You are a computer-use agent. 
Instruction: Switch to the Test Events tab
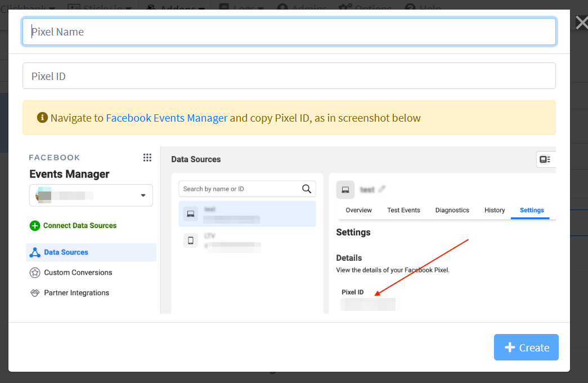pyautogui.click(x=403, y=210)
